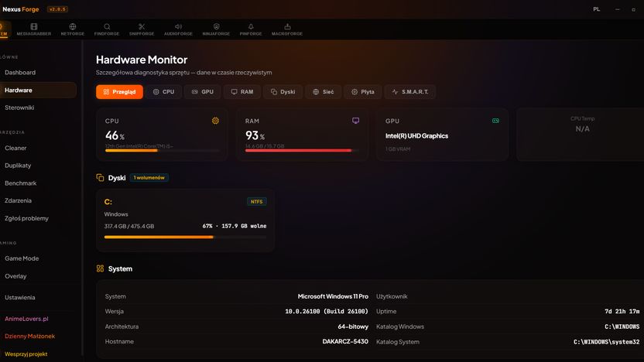Switch to the Dyski tab
Viewport: 644px width, 362px height.
click(x=283, y=92)
